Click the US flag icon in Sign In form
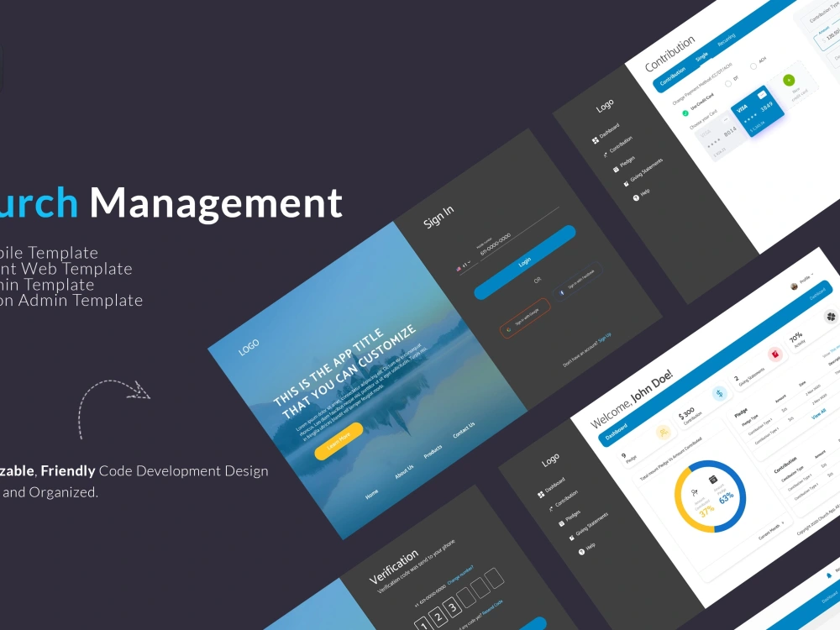Screen dimensions: 840x630 tap(459, 269)
